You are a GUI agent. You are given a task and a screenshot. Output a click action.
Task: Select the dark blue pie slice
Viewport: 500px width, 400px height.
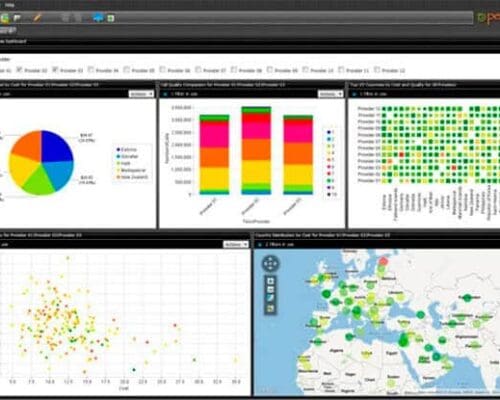pos(55,147)
